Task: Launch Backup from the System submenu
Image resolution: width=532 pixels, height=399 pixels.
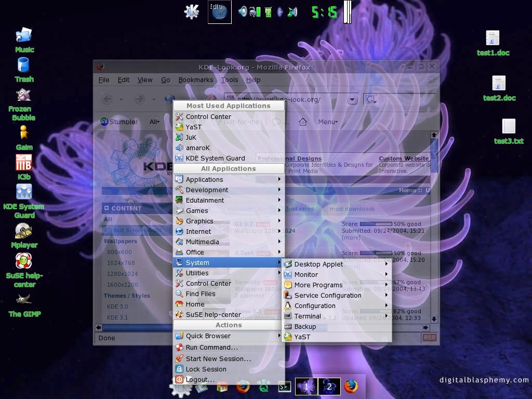Action: coord(337,326)
